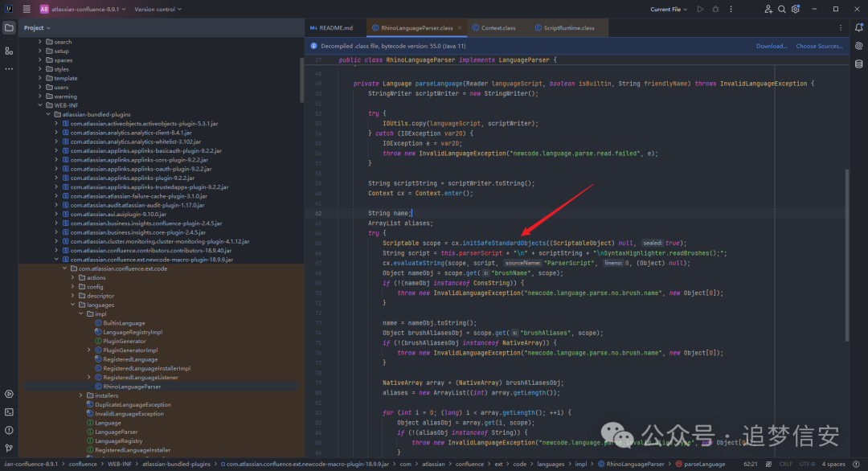Click the decompiled file info icon
This screenshot has width=868, height=471.
coord(314,46)
